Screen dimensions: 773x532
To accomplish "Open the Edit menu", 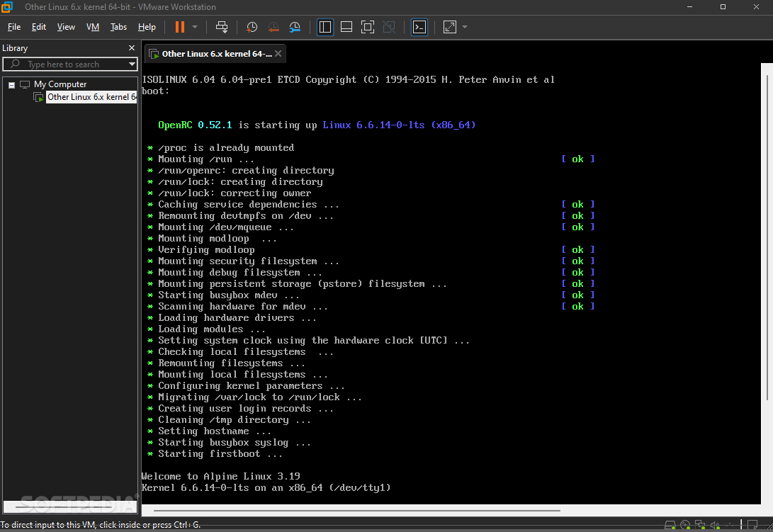I will click(39, 27).
